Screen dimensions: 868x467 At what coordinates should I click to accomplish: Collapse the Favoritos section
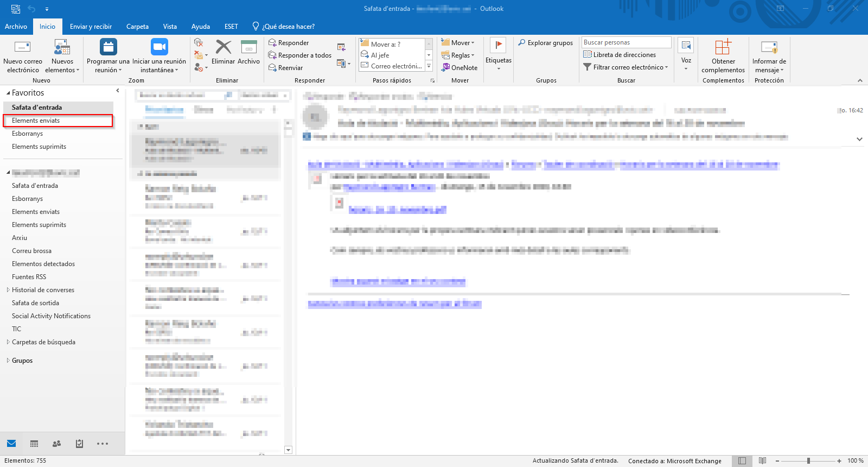(x=8, y=93)
